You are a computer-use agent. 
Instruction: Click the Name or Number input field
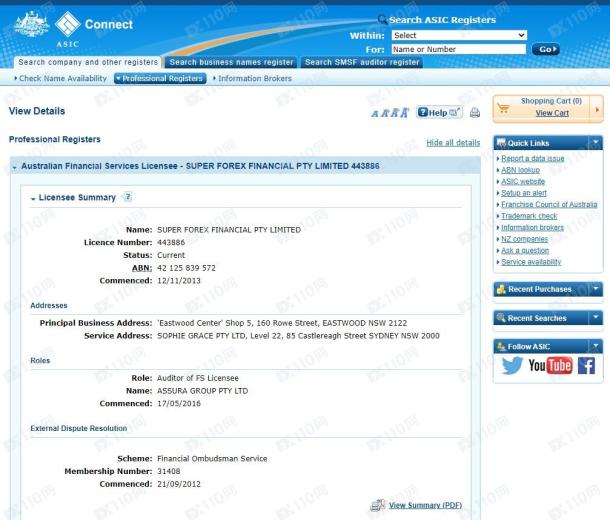coord(459,49)
